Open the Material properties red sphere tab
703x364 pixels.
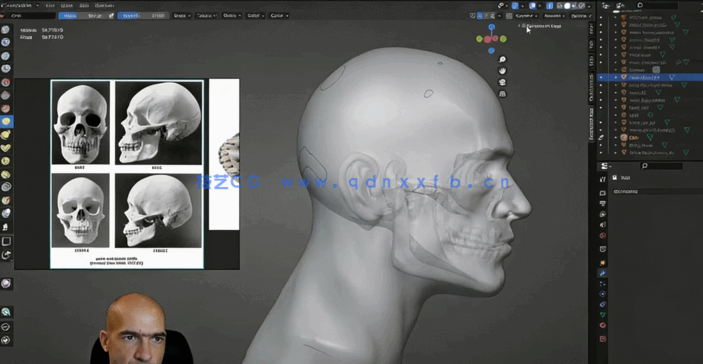[603, 325]
